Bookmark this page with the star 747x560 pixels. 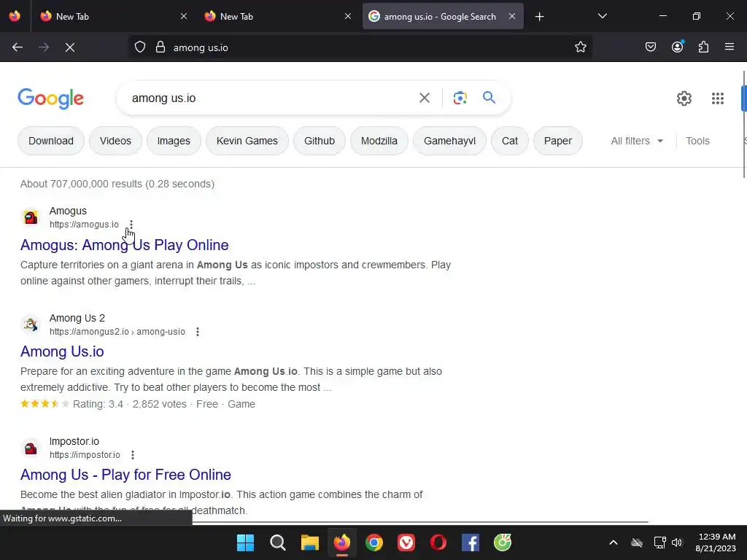click(580, 47)
